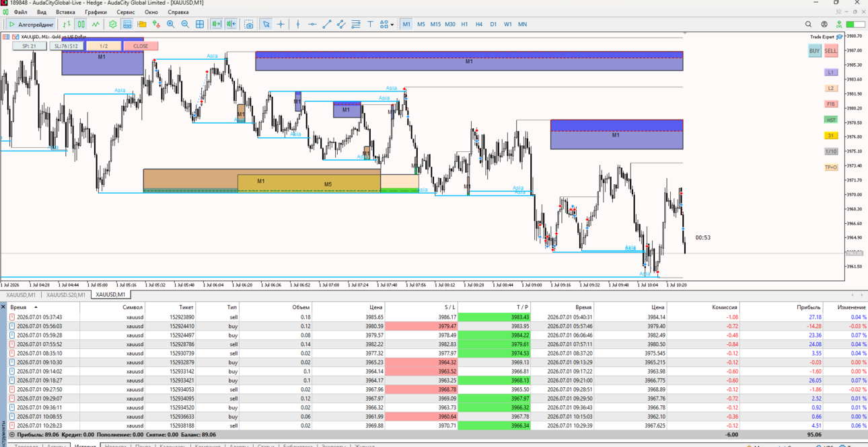This screenshot has height=447, width=868.
Task: Open the Сервис menu
Action: pos(126,12)
